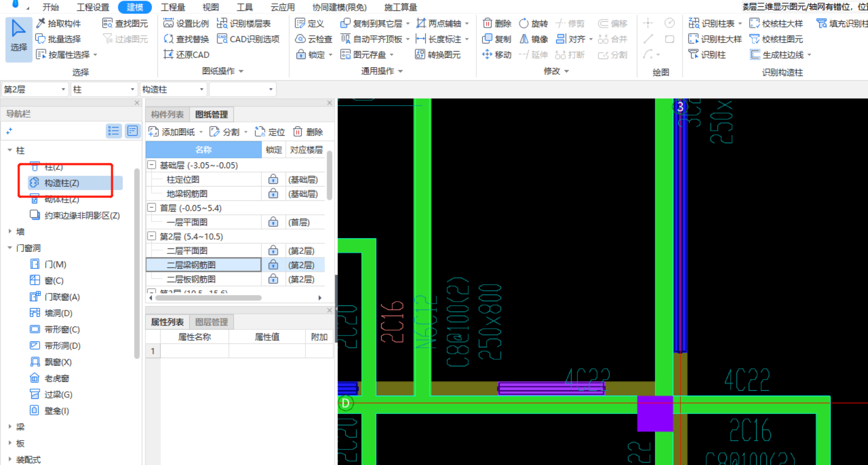
Task: Click 删除 in drawing management toolbar
Action: (x=308, y=132)
